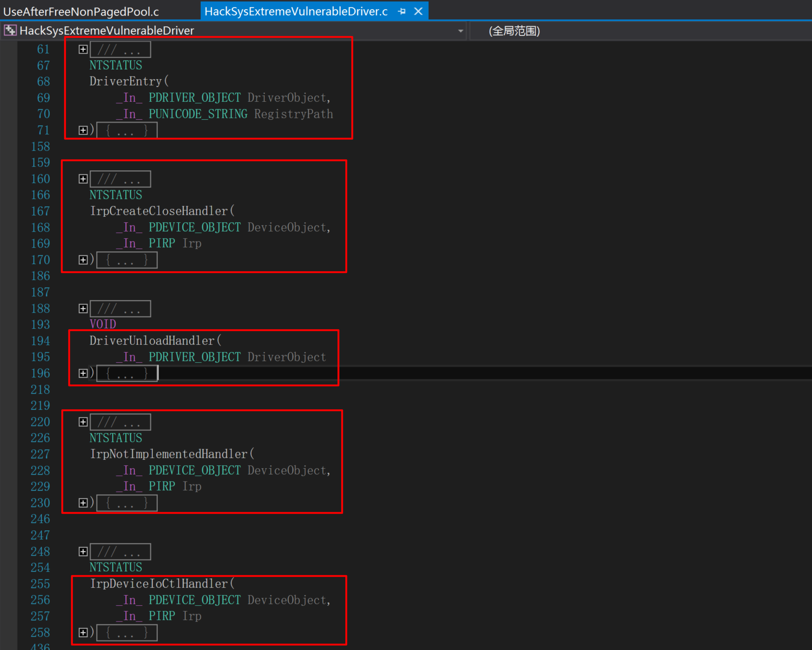Click the collapsed '{ ... }' block on line 196

(127, 373)
